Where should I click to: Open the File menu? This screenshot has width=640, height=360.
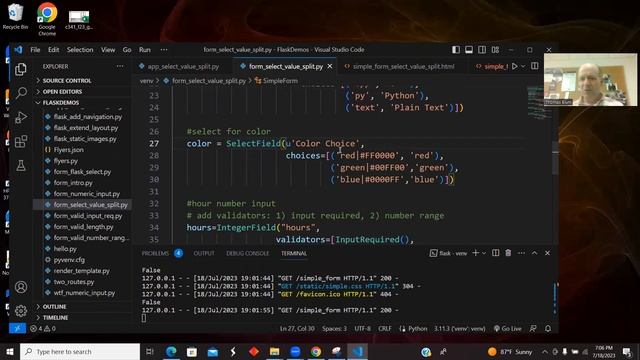click(x=35, y=50)
